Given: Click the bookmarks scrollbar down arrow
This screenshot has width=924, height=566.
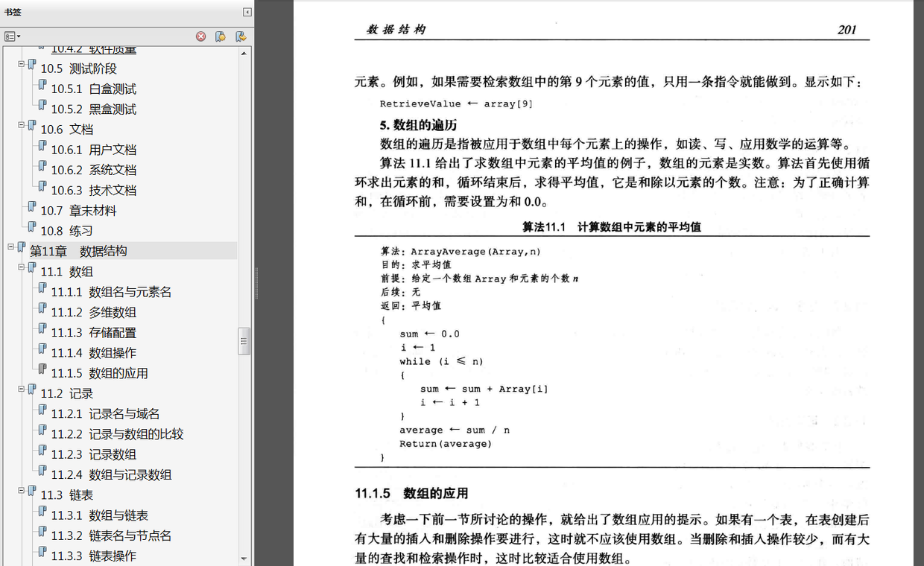Looking at the screenshot, I should [244, 559].
